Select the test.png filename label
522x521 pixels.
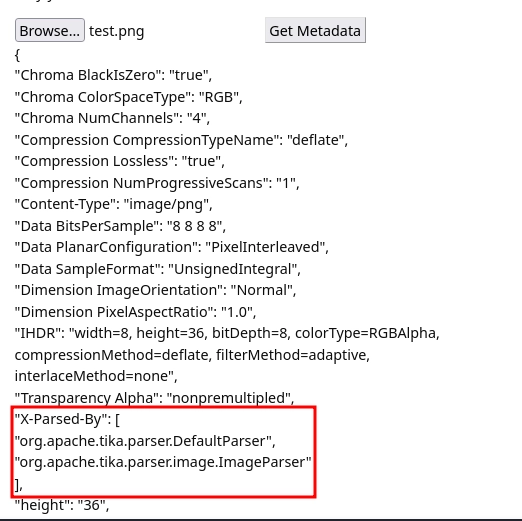coord(117,31)
